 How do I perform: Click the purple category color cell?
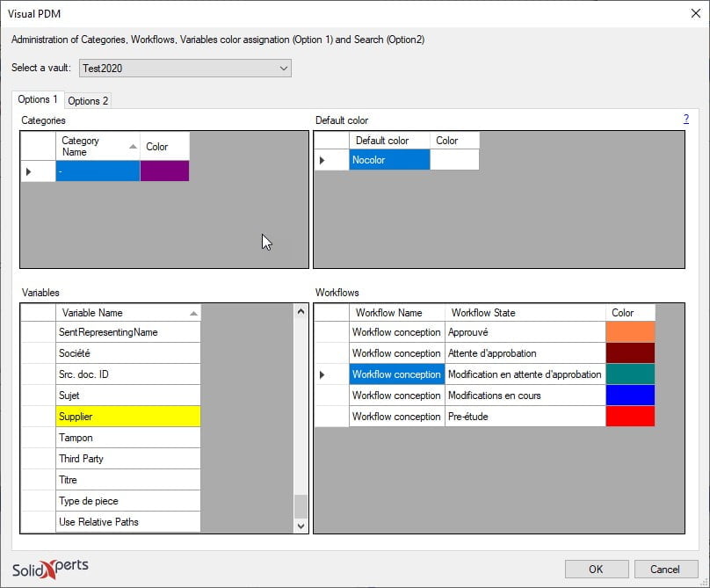164,171
